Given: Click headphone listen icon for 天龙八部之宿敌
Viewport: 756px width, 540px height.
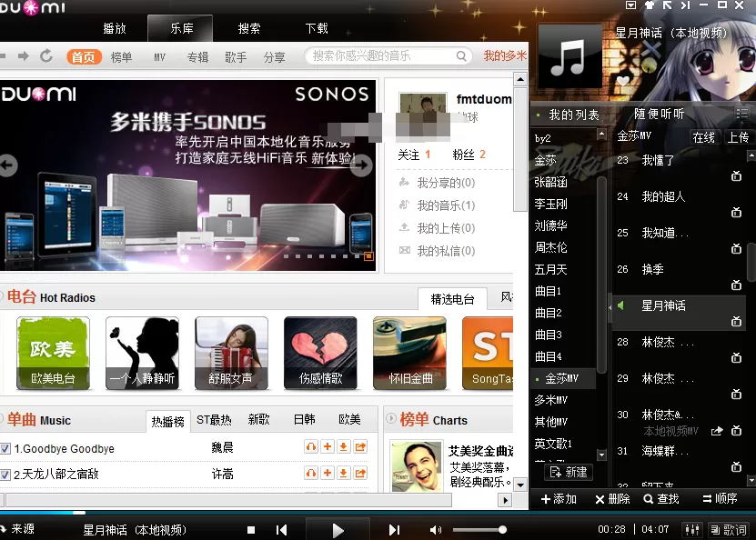Looking at the screenshot, I should coord(311,473).
